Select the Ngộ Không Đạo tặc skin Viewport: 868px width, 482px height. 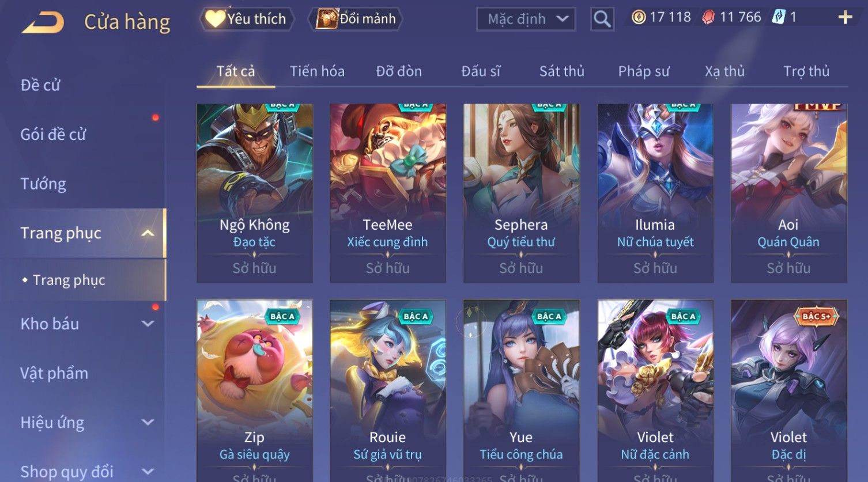coord(255,193)
